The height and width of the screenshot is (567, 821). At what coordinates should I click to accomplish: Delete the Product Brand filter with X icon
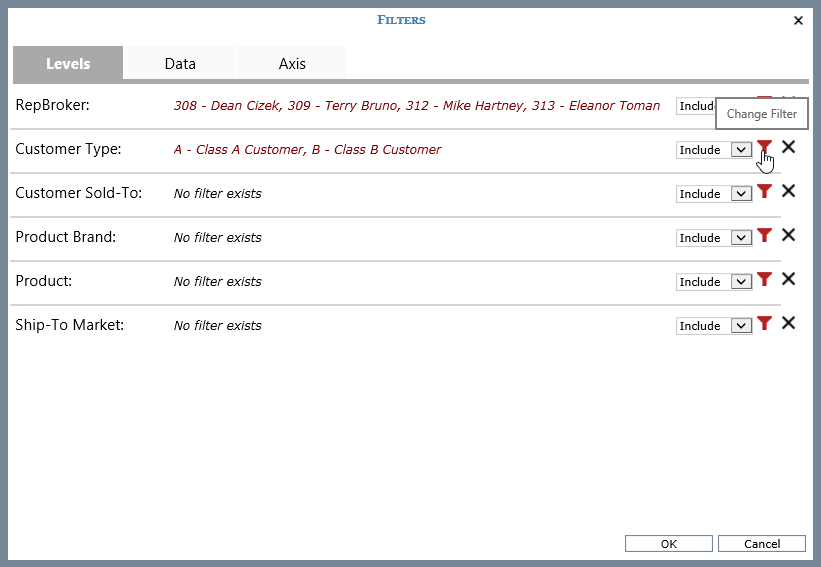pos(788,236)
